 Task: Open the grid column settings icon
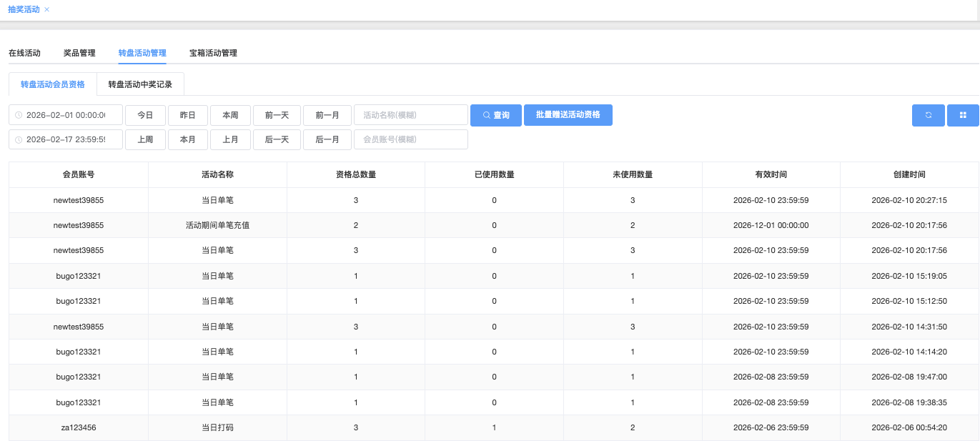click(963, 115)
